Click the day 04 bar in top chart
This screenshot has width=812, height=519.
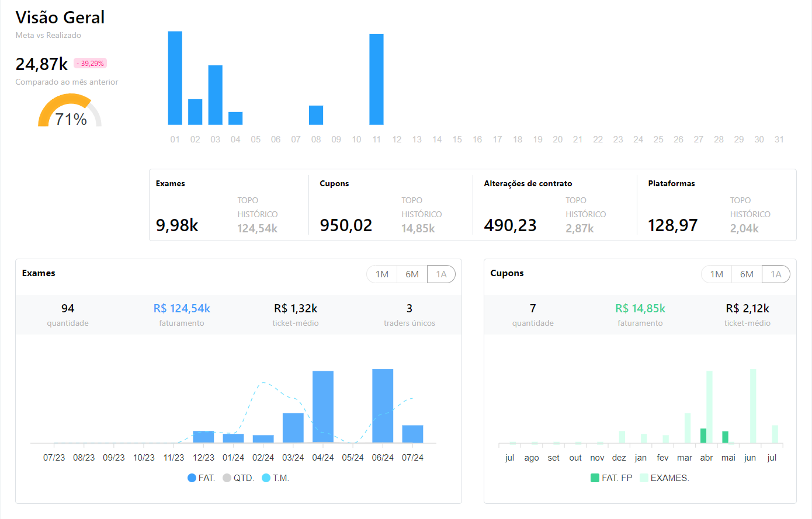(x=235, y=119)
